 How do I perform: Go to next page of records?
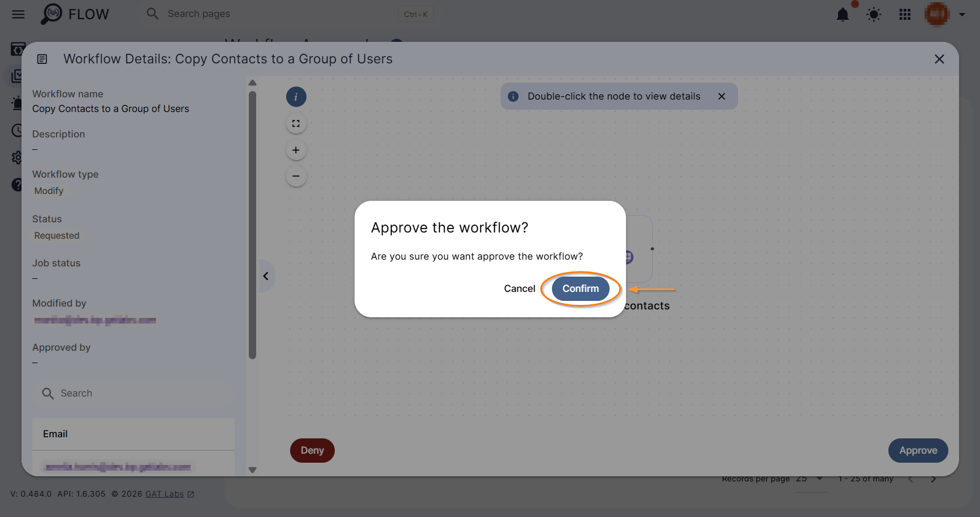(x=934, y=480)
